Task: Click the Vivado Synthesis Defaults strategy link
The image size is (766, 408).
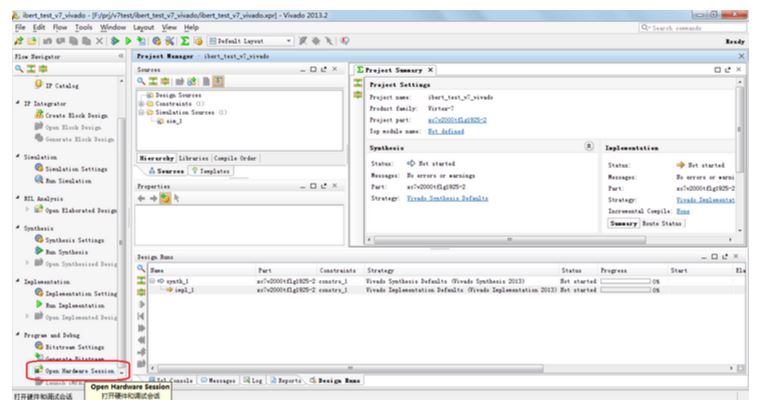Action: tap(447, 198)
